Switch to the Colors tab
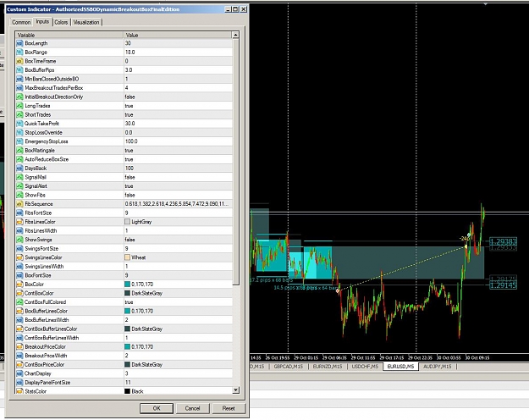Screen dimensions: 529x420 tap(61, 22)
